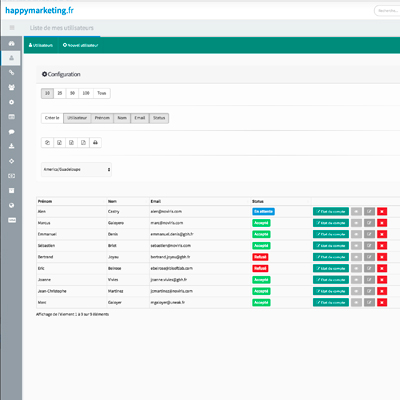Click the En attente status badge
The width and height of the screenshot is (400, 400).
click(263, 212)
